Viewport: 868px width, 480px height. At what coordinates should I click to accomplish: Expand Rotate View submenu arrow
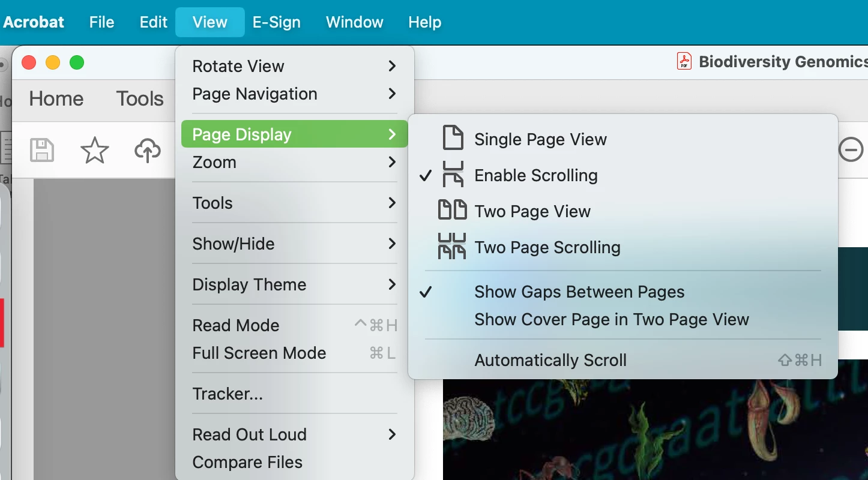[x=392, y=66]
